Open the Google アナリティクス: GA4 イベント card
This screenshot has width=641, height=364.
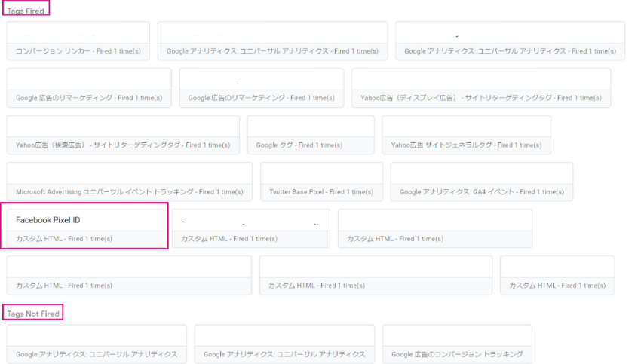[x=482, y=182]
